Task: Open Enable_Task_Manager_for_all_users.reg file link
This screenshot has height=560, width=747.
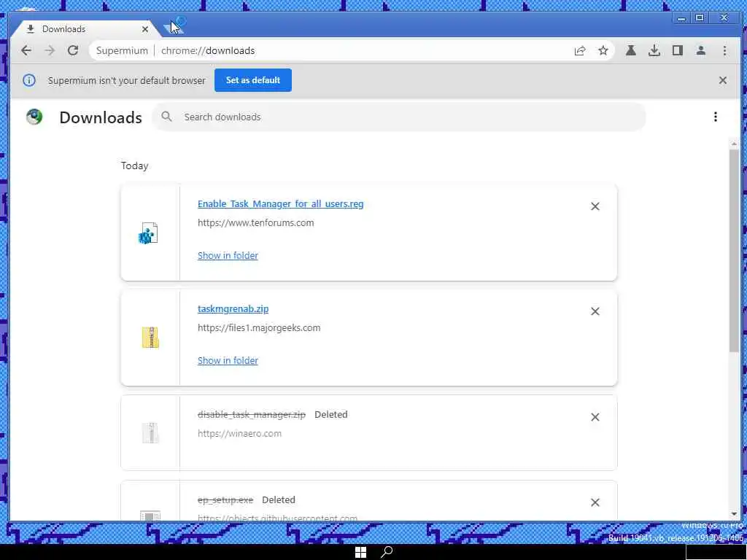Action: 281,204
